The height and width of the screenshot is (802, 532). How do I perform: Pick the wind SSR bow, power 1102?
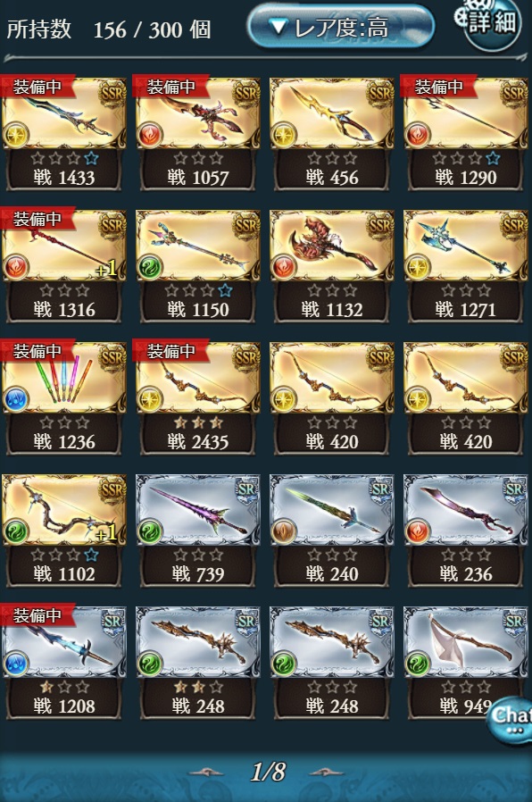pyautogui.click(x=64, y=530)
